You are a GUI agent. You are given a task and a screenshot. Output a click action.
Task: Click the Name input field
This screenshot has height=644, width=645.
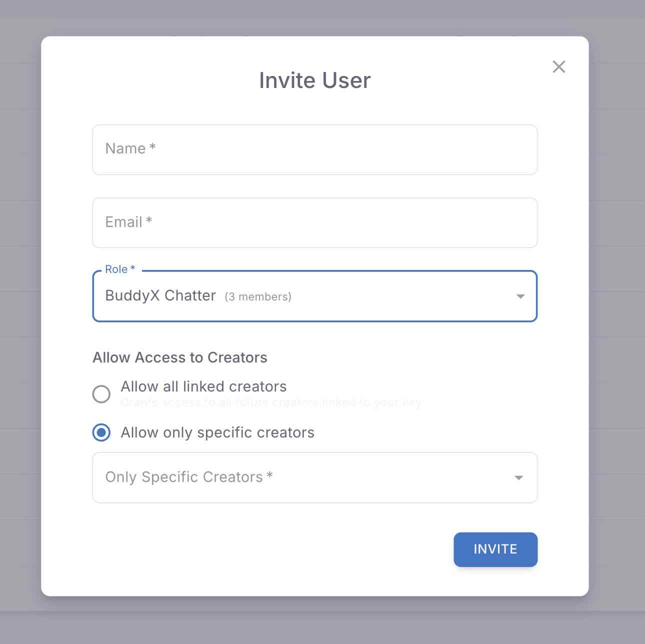tap(314, 149)
